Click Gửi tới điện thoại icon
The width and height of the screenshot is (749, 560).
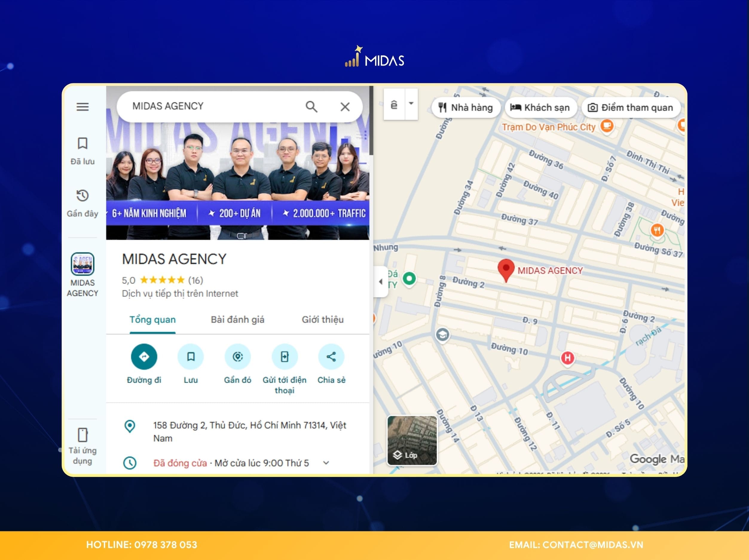(285, 357)
